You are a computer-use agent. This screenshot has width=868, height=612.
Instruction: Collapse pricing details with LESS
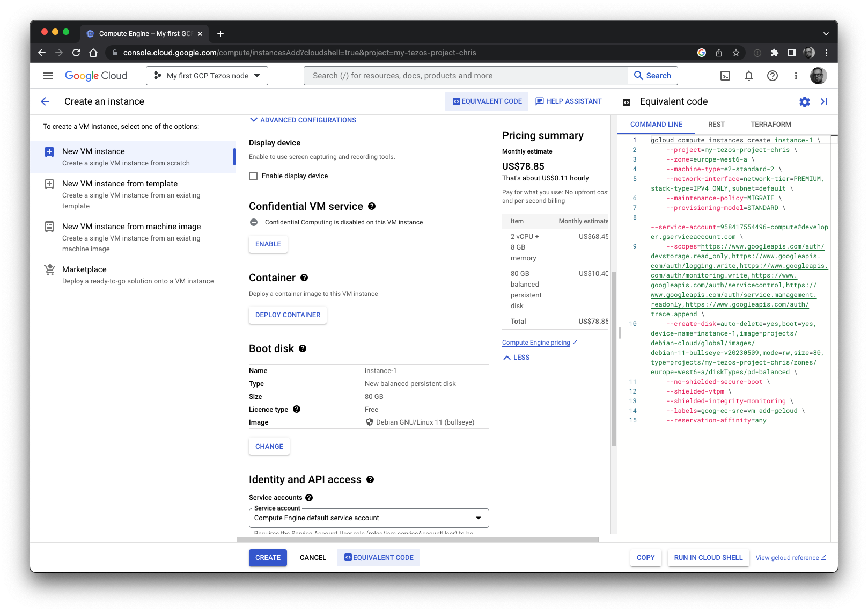pos(516,357)
